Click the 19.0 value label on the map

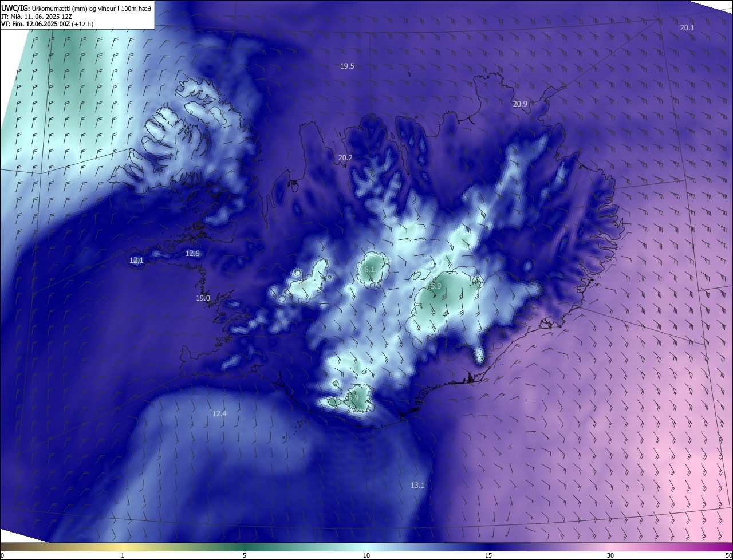pyautogui.click(x=203, y=298)
